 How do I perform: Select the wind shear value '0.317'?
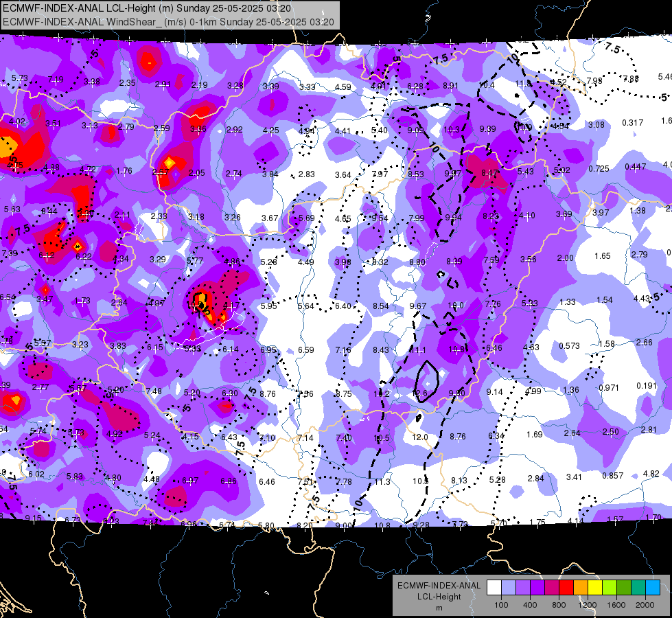click(x=633, y=123)
